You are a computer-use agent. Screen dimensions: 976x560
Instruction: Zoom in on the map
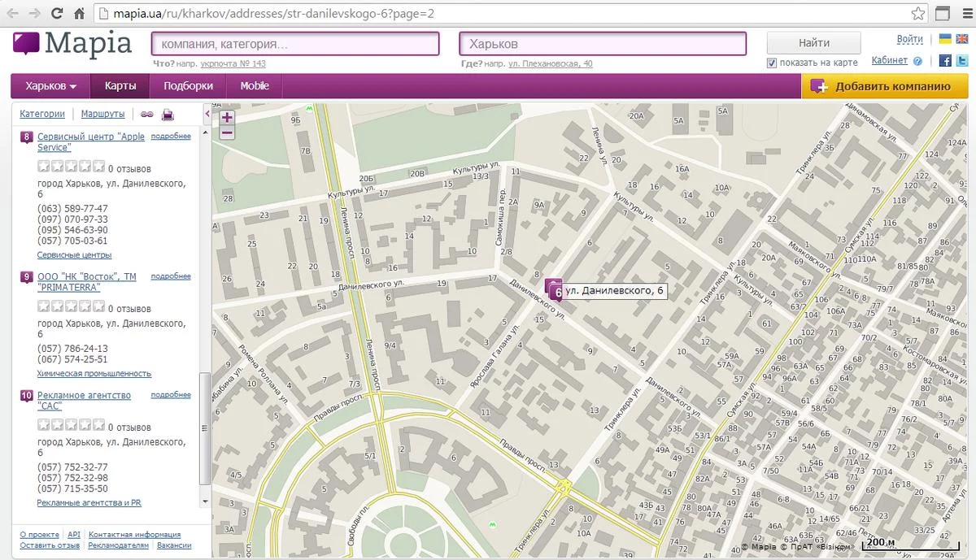[x=227, y=117]
